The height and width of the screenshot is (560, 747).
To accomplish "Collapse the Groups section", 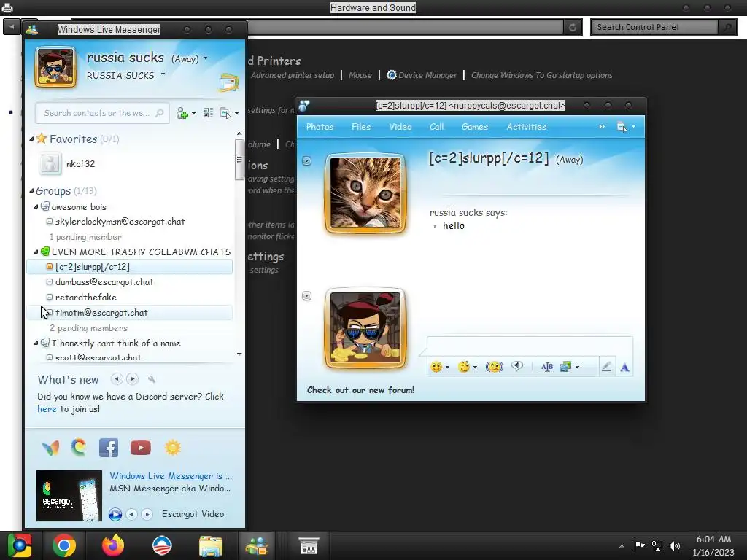I will pos(31,191).
